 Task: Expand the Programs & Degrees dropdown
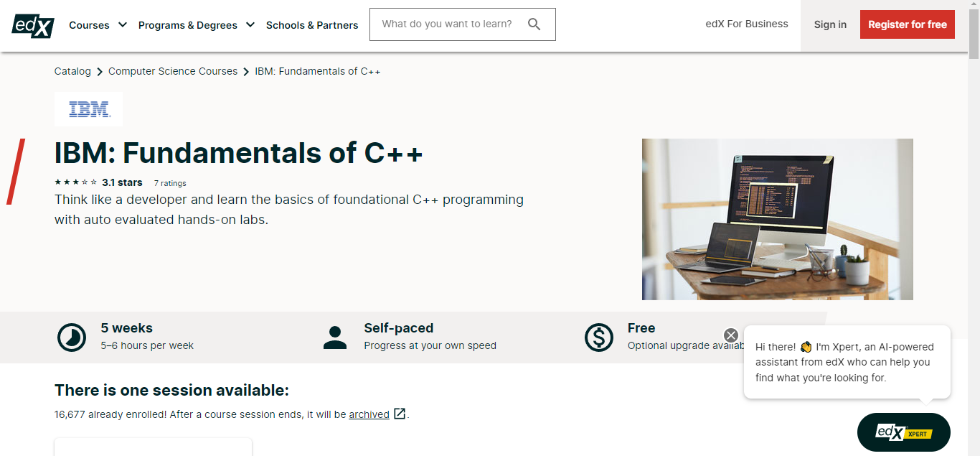(197, 25)
